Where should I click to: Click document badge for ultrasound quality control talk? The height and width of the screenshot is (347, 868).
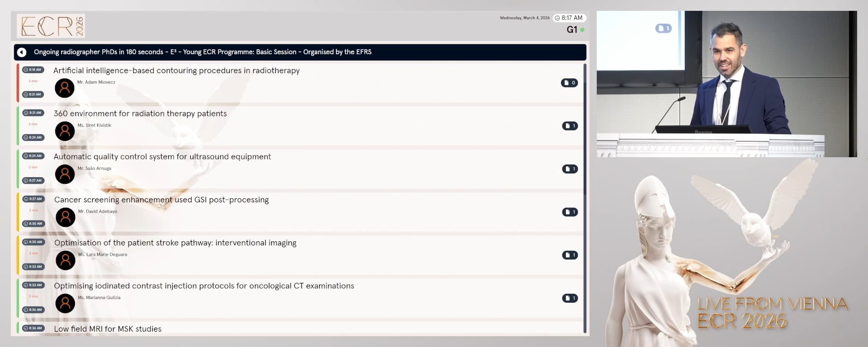[x=570, y=169]
